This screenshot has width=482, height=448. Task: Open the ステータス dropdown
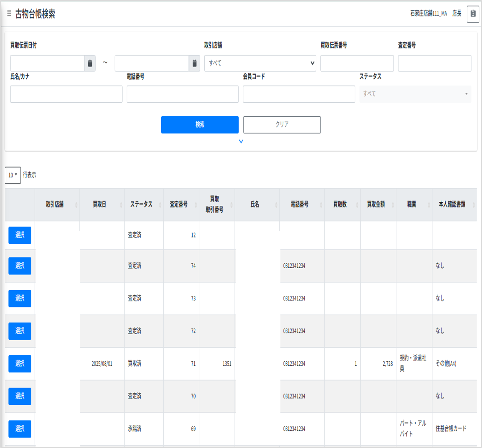pos(415,94)
